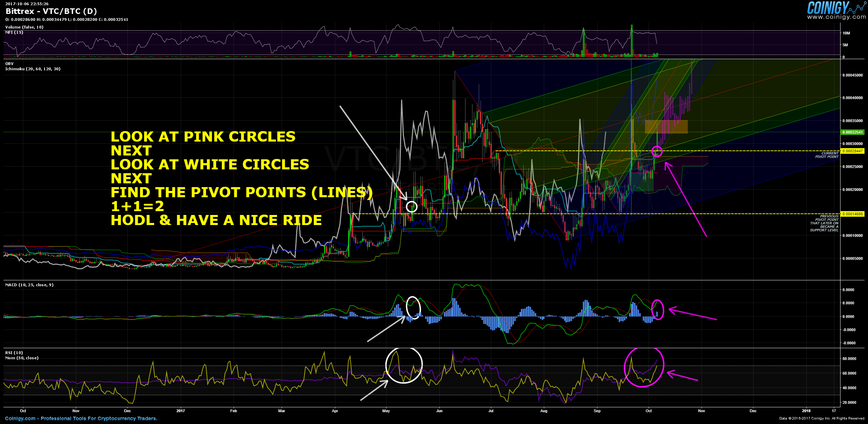Click the Mar label on time axis
Screen dimensions: 868x424
tap(282, 411)
